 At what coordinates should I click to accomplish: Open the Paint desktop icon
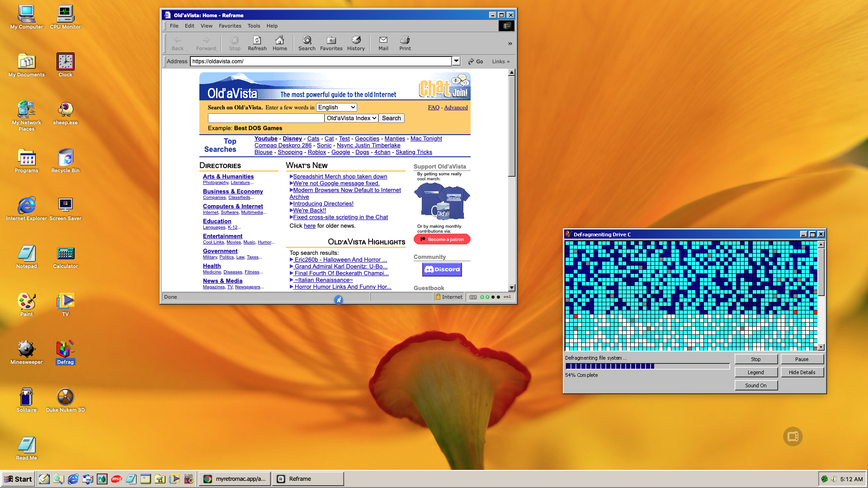pyautogui.click(x=26, y=305)
